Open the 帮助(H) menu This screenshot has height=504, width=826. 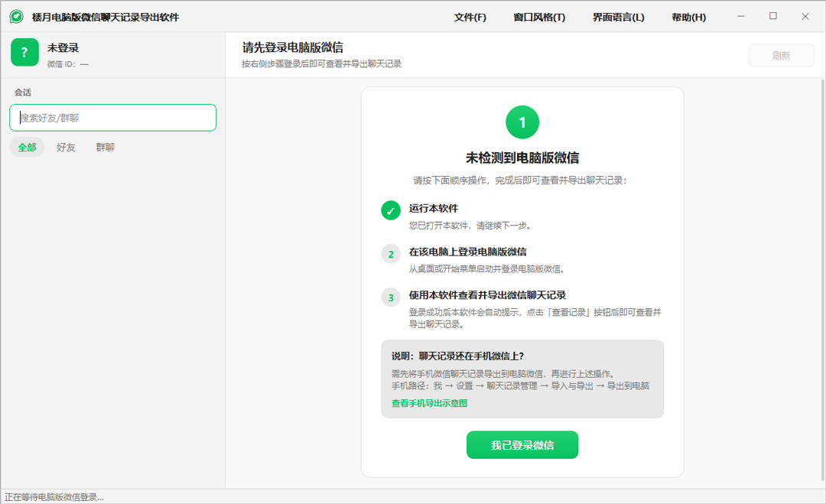pos(688,17)
